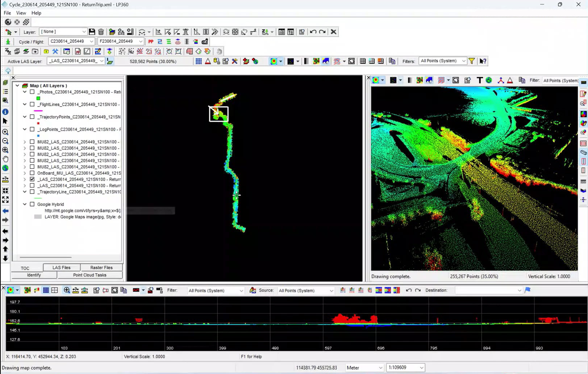Screen dimensions: 588x374
Task: Select the Identify tool in the left toolbar
Action: (5, 112)
